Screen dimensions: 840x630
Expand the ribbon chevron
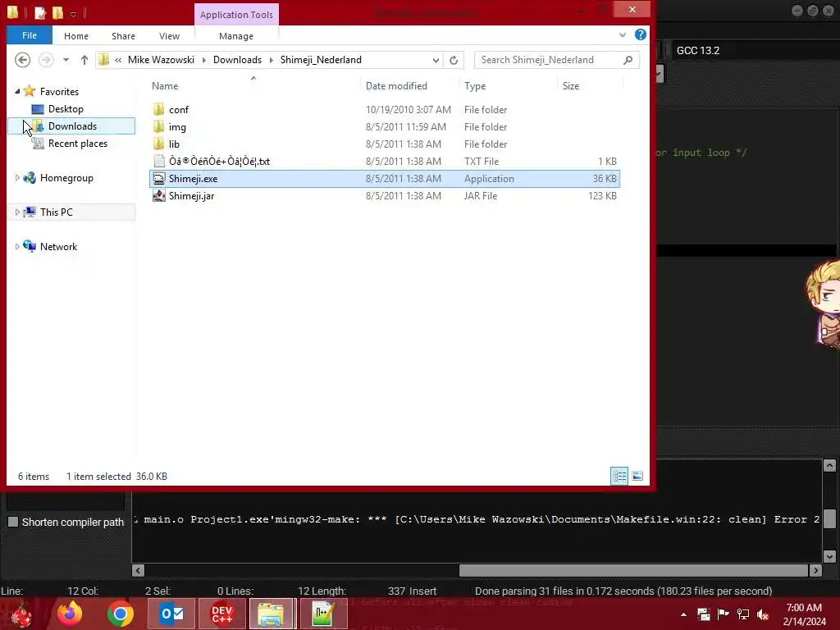tap(623, 34)
